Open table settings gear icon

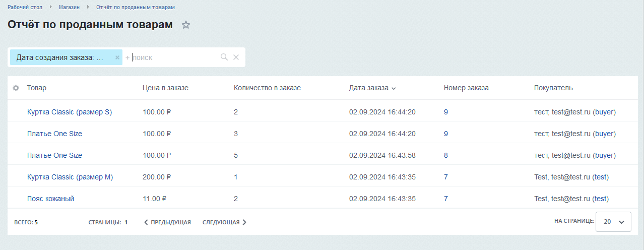click(x=16, y=88)
